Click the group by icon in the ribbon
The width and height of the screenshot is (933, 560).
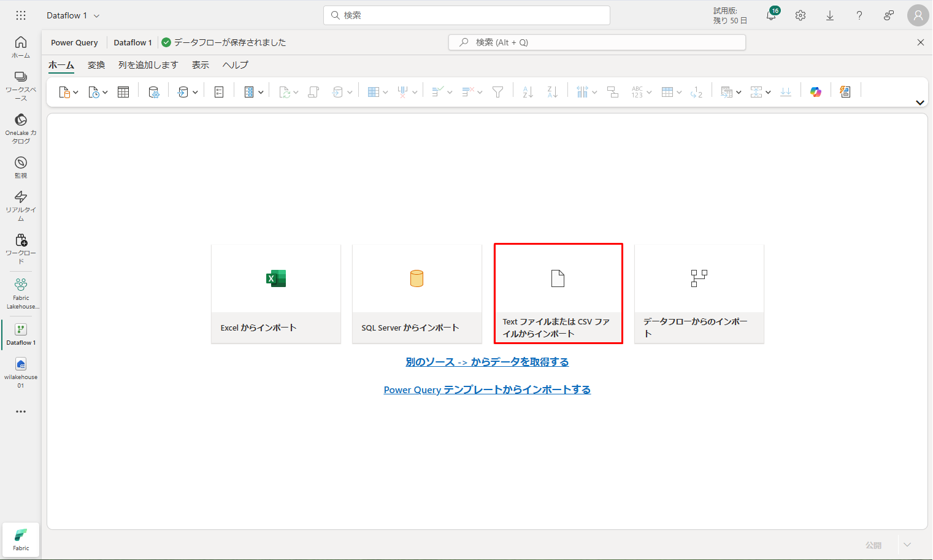(x=613, y=92)
